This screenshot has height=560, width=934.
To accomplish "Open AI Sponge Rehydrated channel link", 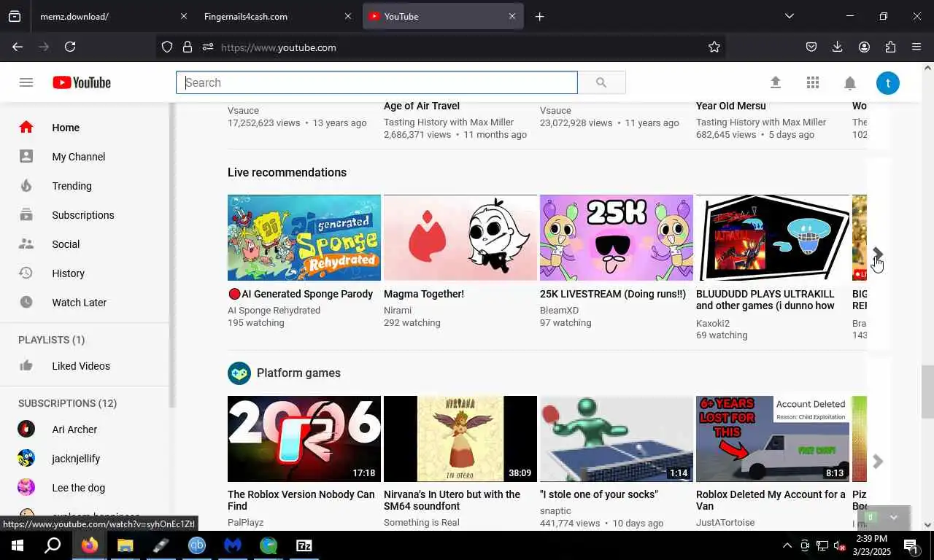I will tap(274, 311).
